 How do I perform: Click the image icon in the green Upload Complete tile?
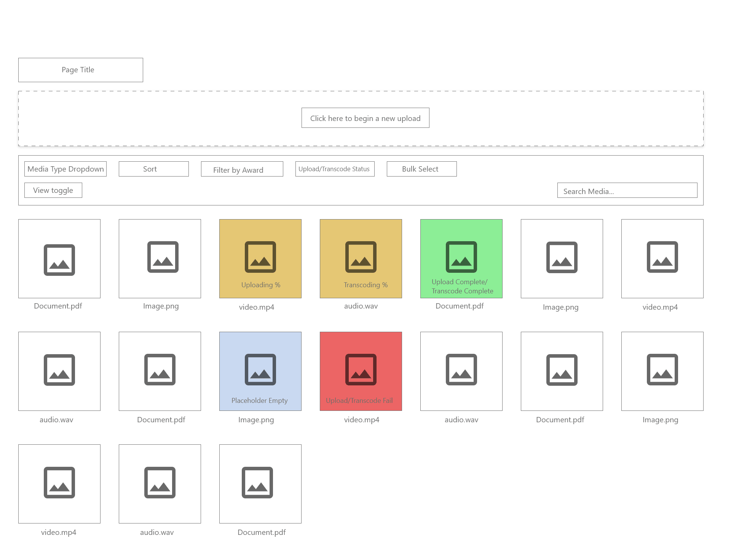pyautogui.click(x=461, y=257)
